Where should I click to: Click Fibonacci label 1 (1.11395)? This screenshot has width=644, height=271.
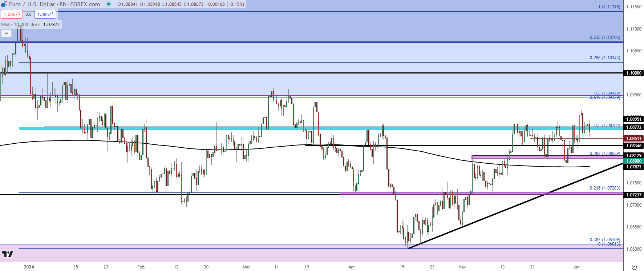[609, 7]
